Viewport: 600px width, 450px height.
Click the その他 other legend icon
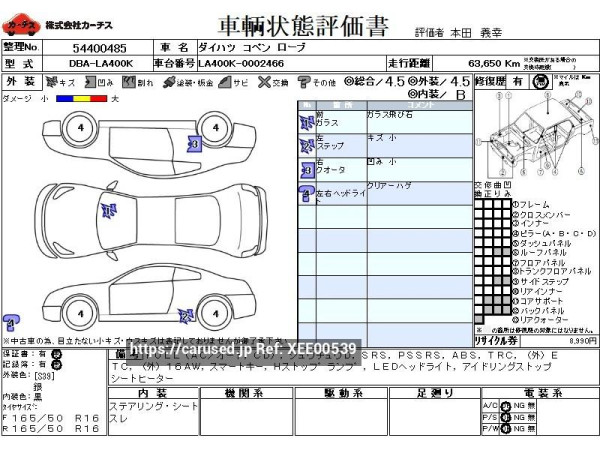304,82
